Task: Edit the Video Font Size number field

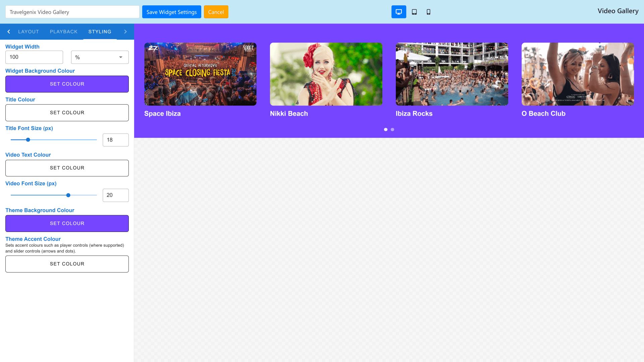Action: click(x=116, y=195)
